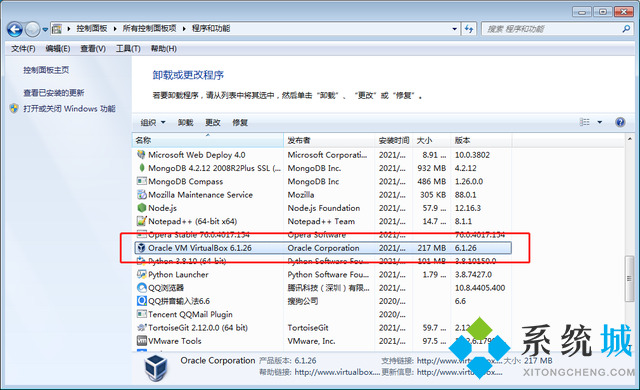Click the Tencent QQMail Plugin icon
The width and height of the screenshot is (640, 390).
(141, 314)
